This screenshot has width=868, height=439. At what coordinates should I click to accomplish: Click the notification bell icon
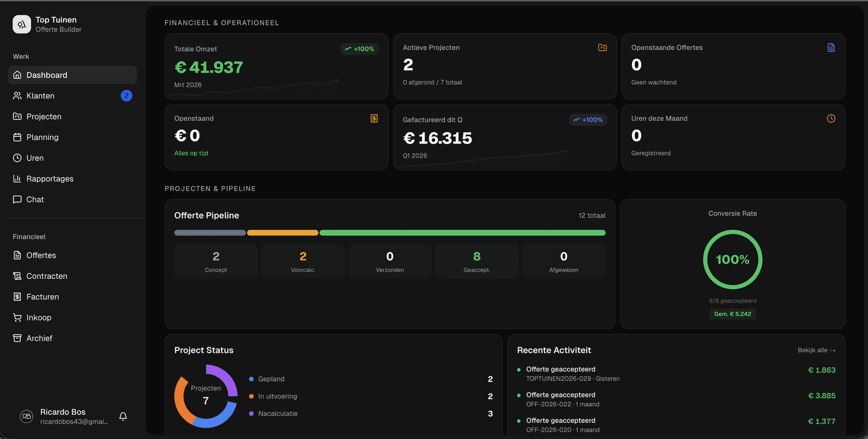(123, 416)
